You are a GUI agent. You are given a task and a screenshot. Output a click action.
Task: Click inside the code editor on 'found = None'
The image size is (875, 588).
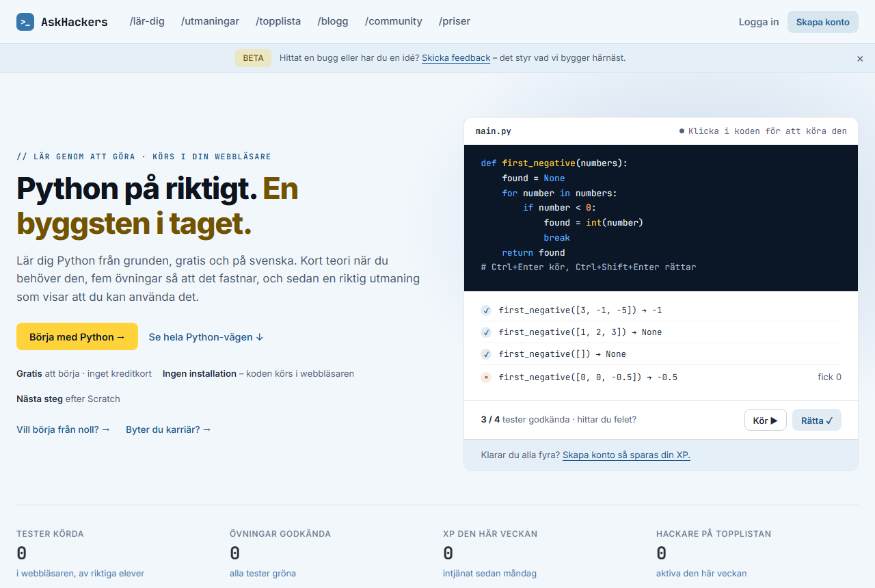[x=533, y=178]
